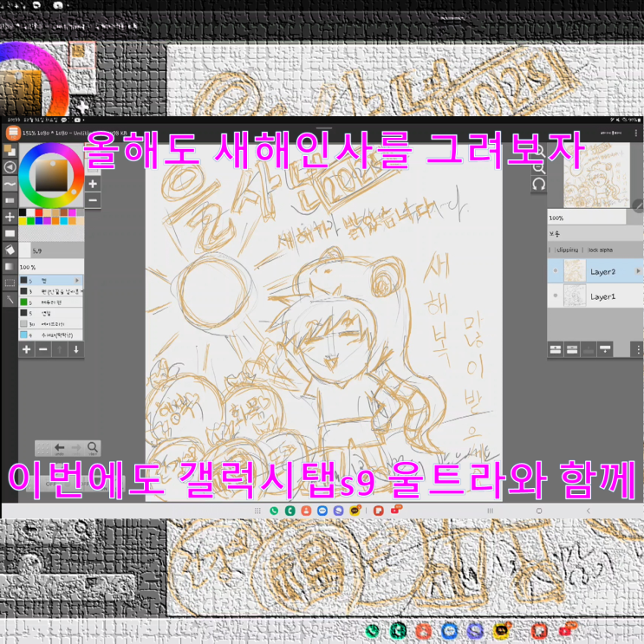
Task: Select the move (cross arrows) tool
Action: pyautogui.click(x=10, y=217)
